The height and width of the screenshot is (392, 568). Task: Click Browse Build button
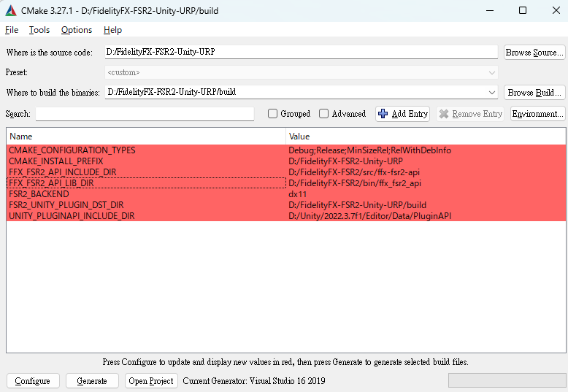point(534,93)
